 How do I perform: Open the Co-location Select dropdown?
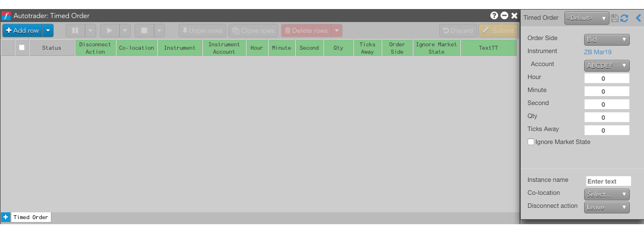607,194
